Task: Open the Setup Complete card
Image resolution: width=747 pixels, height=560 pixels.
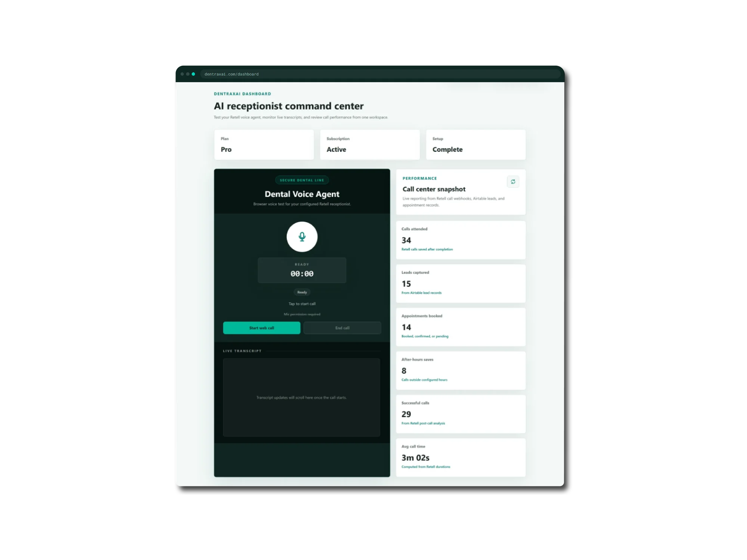Action: tap(476, 144)
